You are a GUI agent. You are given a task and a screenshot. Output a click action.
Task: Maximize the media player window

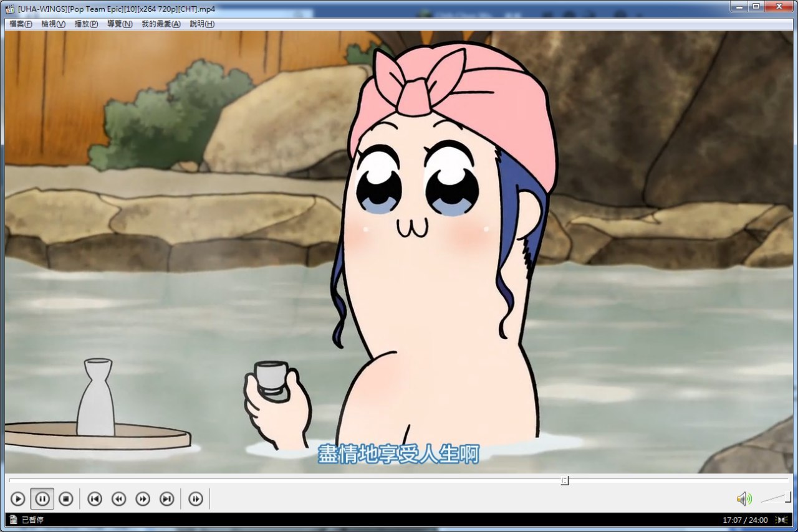coord(756,6)
